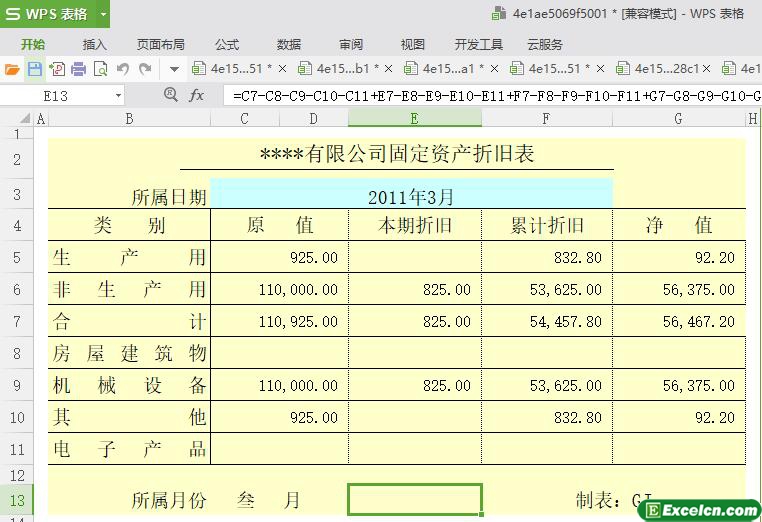Click the 净 值 header cell

point(678,225)
